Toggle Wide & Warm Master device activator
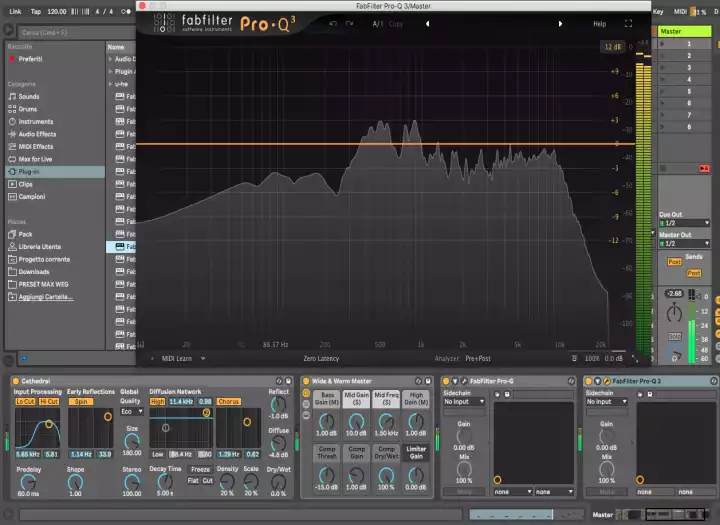Viewport: 720px width, 525px height. pos(306,381)
